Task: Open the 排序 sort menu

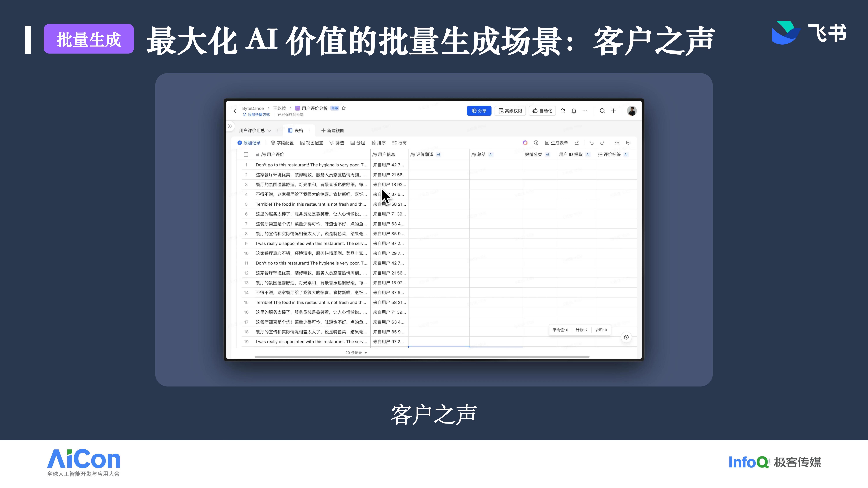Action: (378, 143)
